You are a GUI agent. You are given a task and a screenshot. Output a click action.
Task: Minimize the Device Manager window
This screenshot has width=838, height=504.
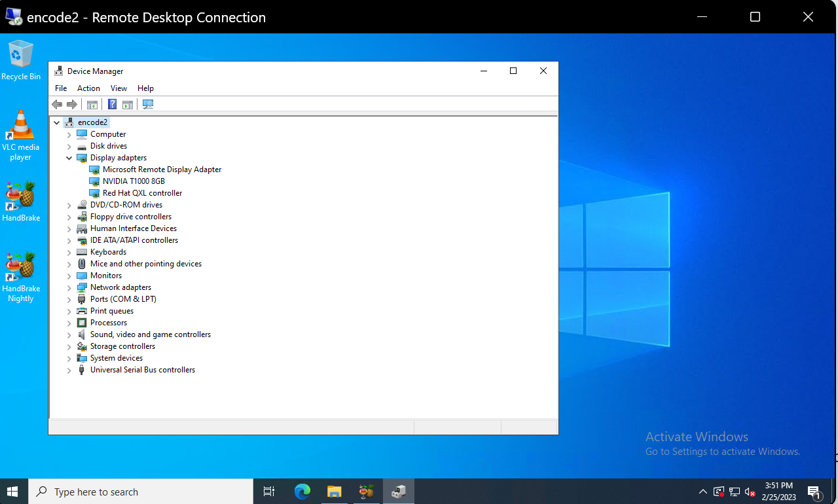coord(483,71)
